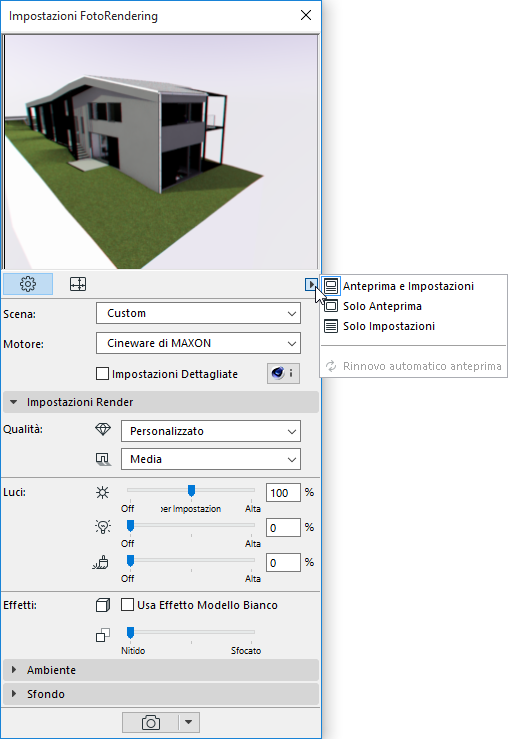The width and height of the screenshot is (508, 739).
Task: Click the Qualità: label
Action: pyautogui.click(x=23, y=429)
